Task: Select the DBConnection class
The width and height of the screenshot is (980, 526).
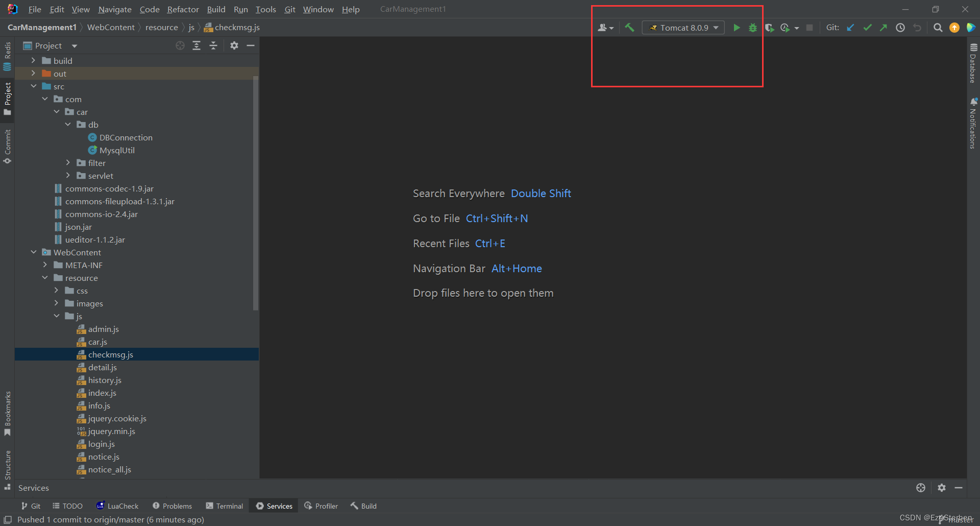Action: click(x=126, y=137)
